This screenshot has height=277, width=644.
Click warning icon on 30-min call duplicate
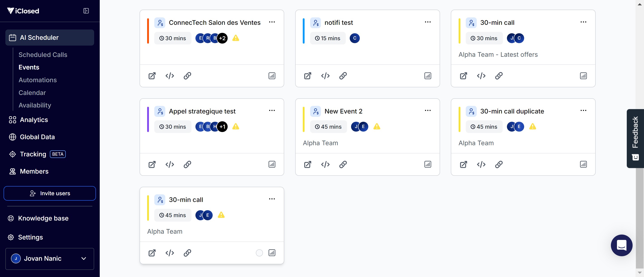pos(532,127)
